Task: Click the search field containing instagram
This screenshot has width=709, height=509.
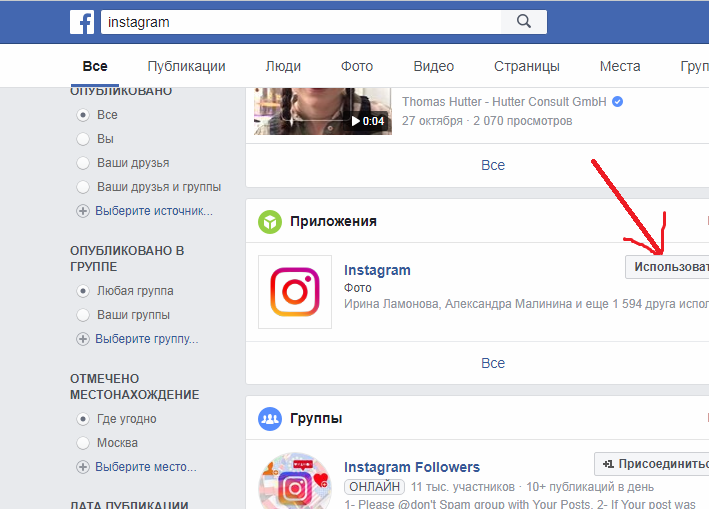Action: 301,22
